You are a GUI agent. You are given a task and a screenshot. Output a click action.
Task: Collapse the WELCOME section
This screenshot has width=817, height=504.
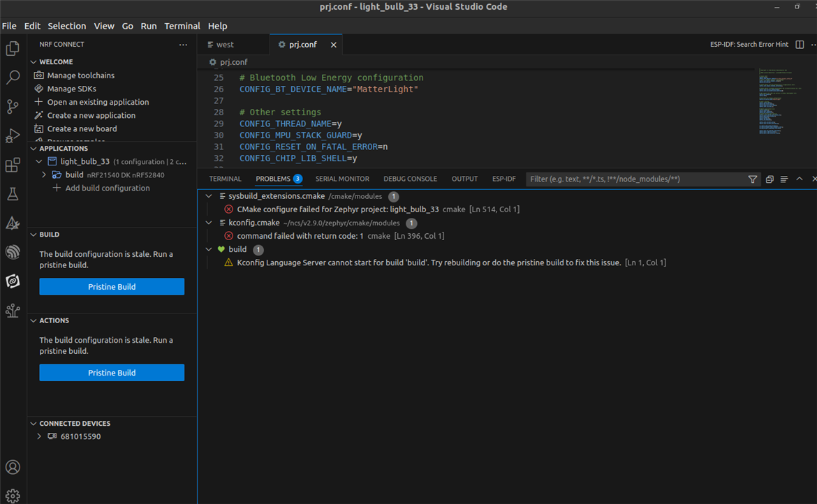click(34, 62)
